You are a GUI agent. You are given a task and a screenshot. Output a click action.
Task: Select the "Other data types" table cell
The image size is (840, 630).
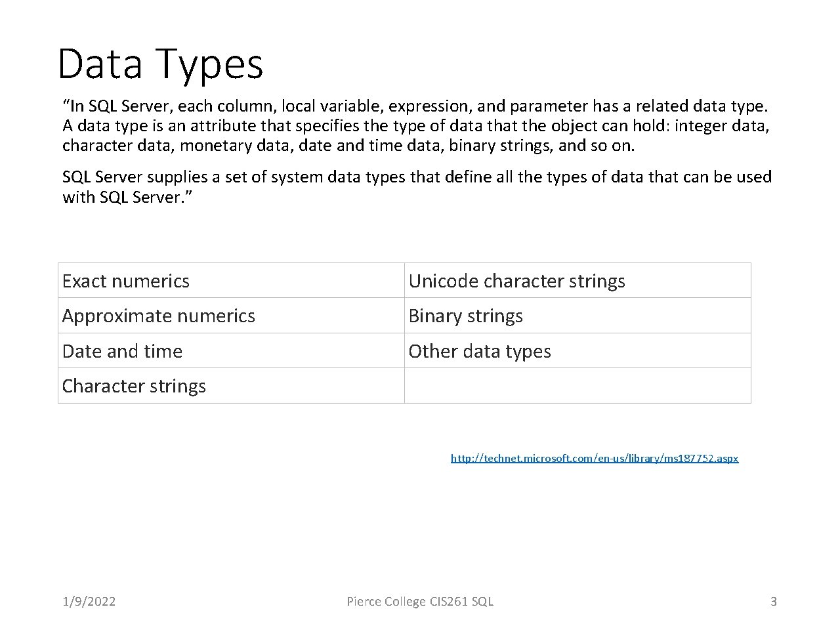click(x=577, y=351)
